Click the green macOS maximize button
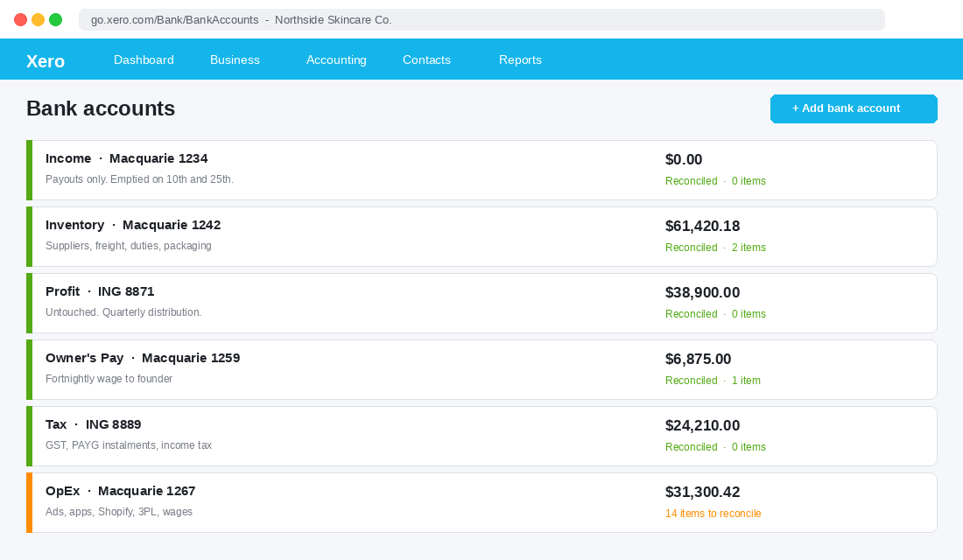 55,19
